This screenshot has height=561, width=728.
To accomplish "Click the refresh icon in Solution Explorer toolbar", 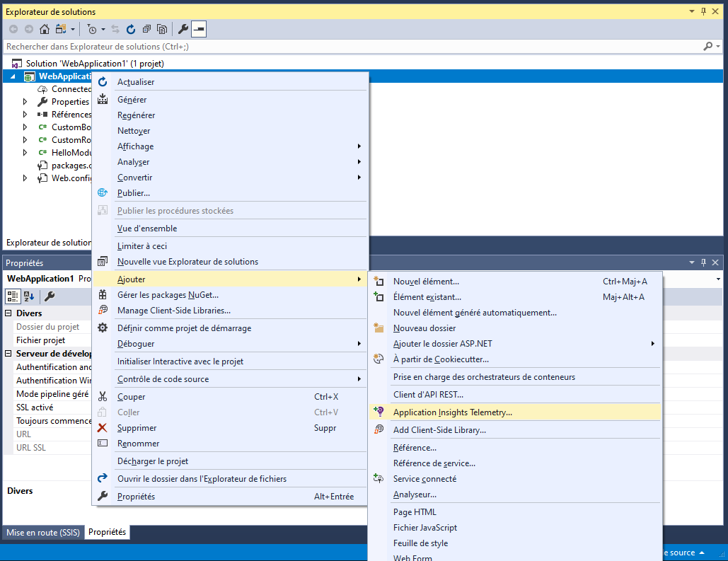I will pyautogui.click(x=131, y=29).
